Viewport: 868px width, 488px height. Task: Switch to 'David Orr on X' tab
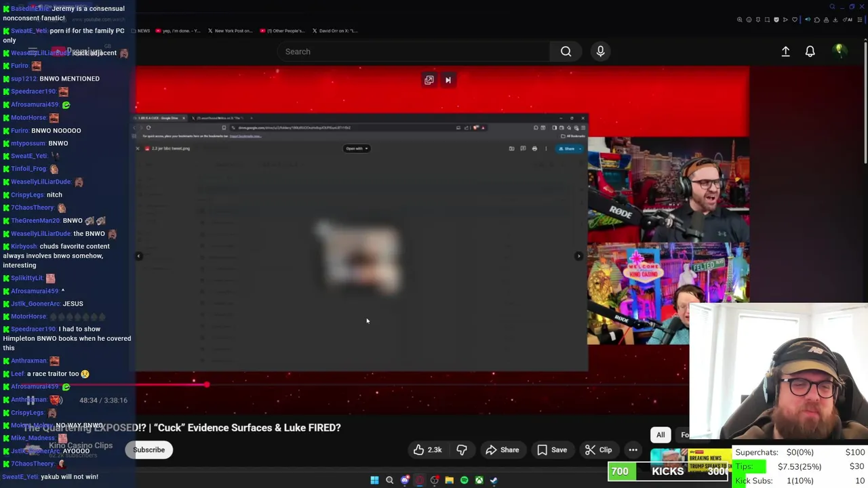tap(335, 30)
